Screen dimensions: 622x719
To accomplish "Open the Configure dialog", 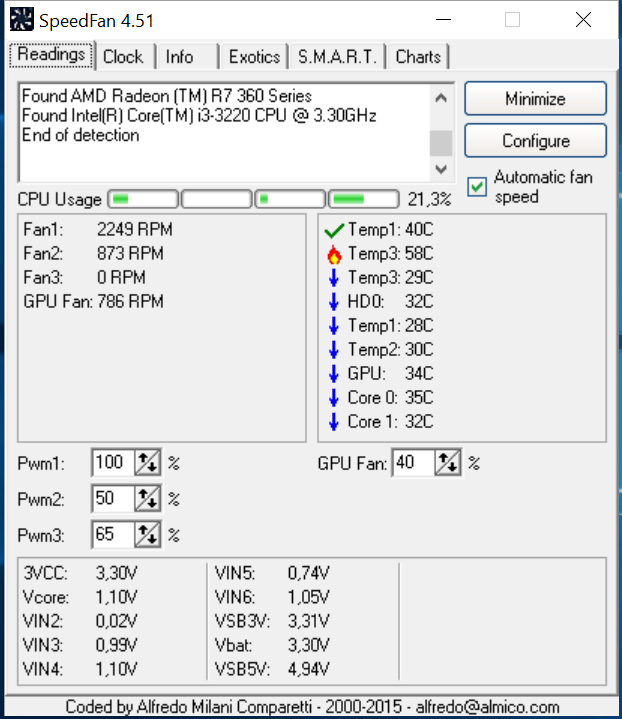I will tap(535, 141).
